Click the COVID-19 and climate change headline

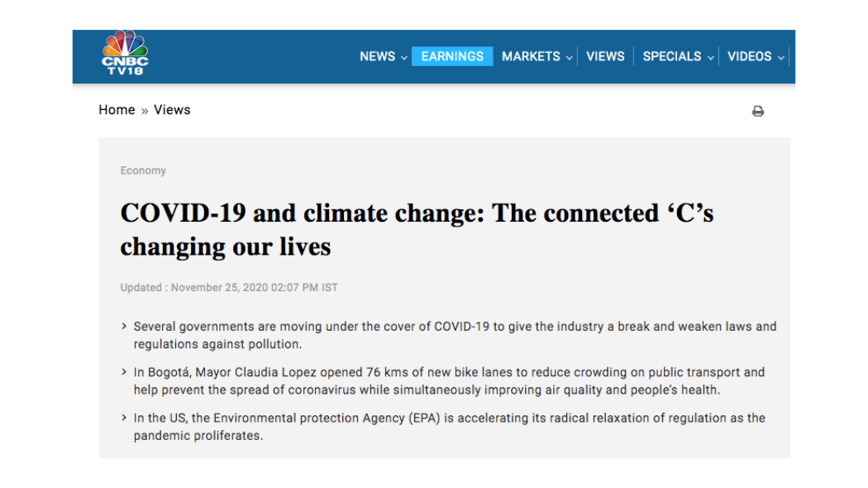417,229
